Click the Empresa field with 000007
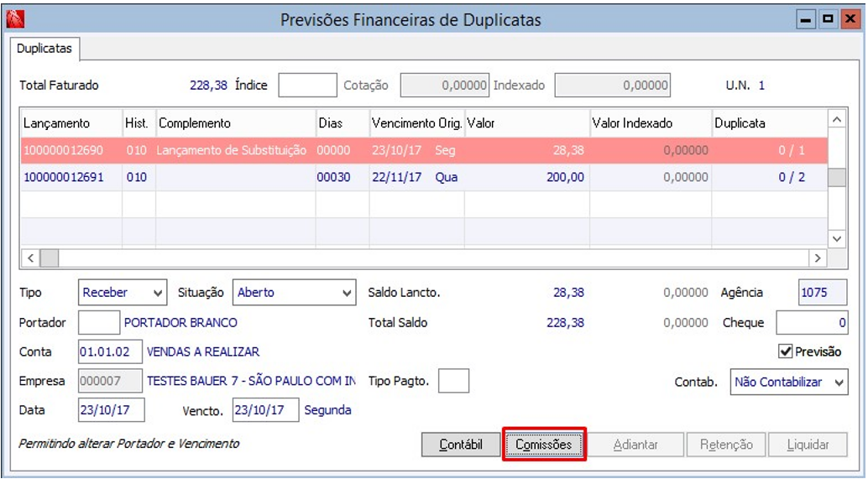The image size is (868, 479). click(110, 381)
